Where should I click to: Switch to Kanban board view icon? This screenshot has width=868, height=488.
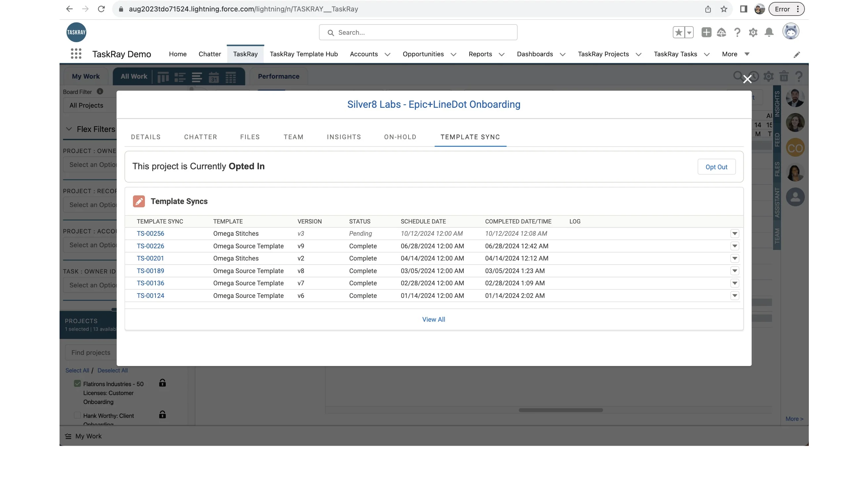pos(163,77)
